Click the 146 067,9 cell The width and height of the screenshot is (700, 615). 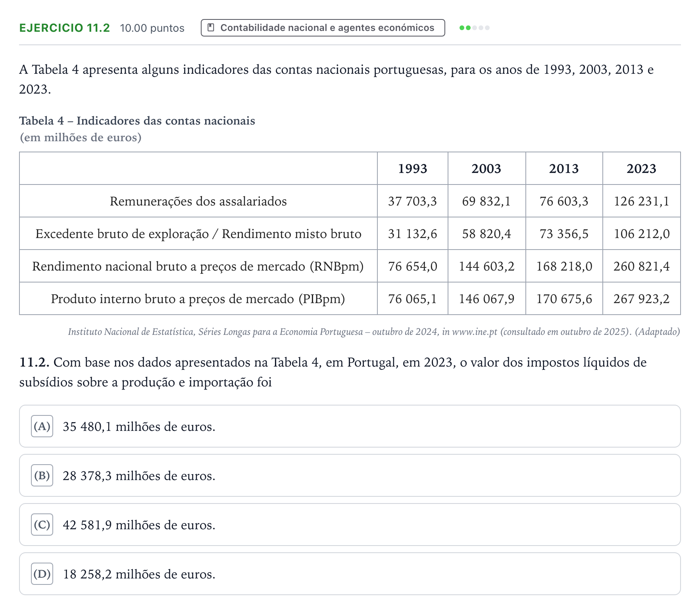coord(487,299)
